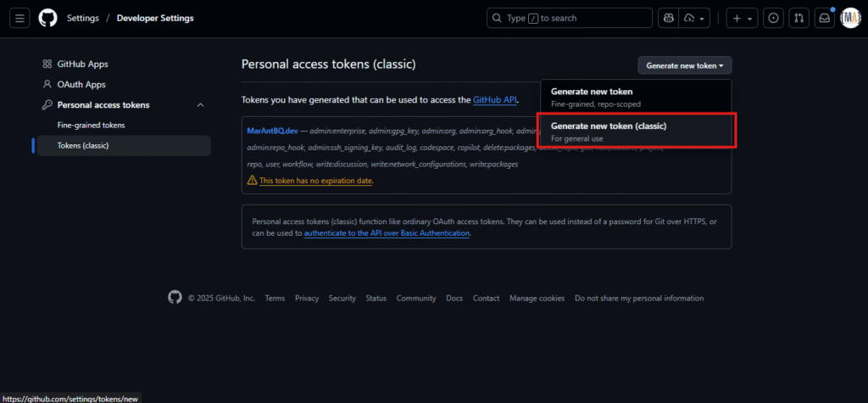Click the OAuth Apps person icon
The width and height of the screenshot is (868, 403).
pyautogui.click(x=47, y=85)
